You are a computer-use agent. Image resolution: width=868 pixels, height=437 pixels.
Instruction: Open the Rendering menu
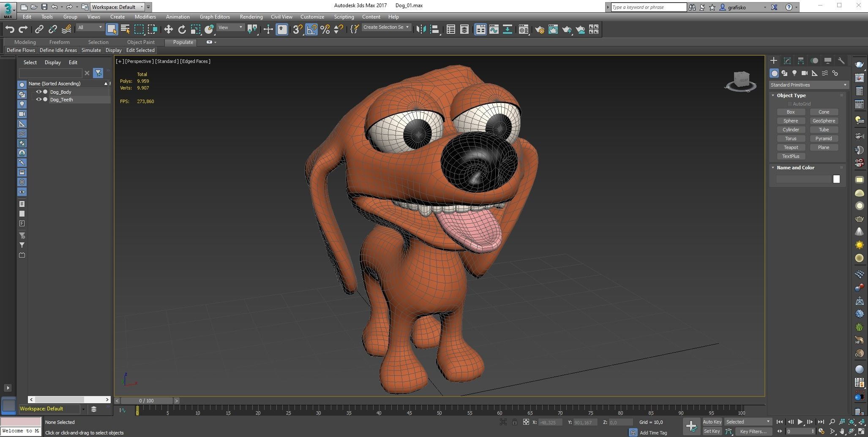(251, 17)
